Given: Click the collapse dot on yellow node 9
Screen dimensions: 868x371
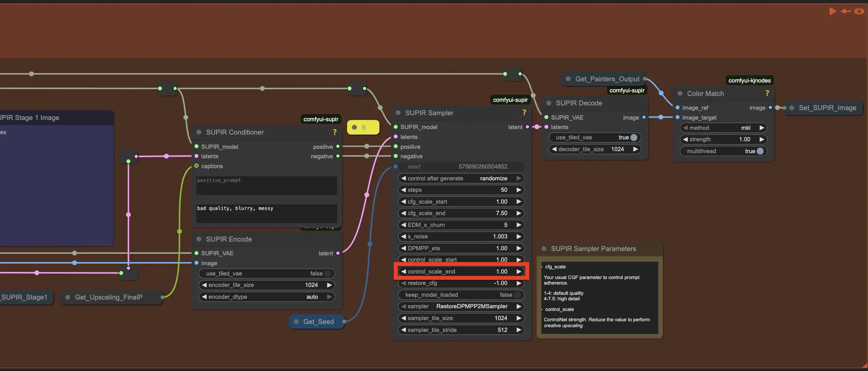Looking at the screenshot, I should click(354, 127).
